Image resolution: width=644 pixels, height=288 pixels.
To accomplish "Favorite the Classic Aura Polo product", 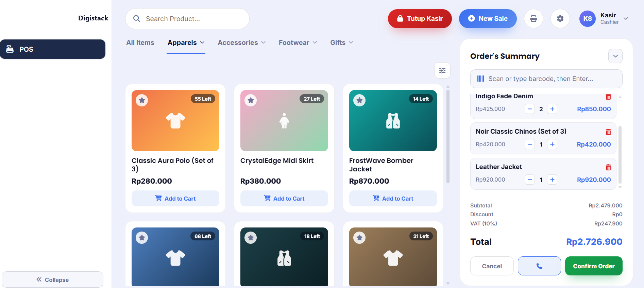I will [x=142, y=100].
